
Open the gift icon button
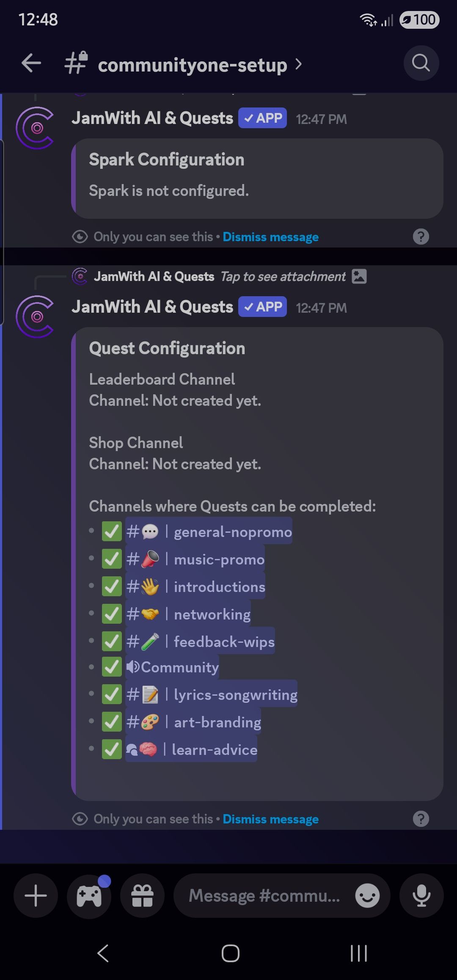(142, 895)
